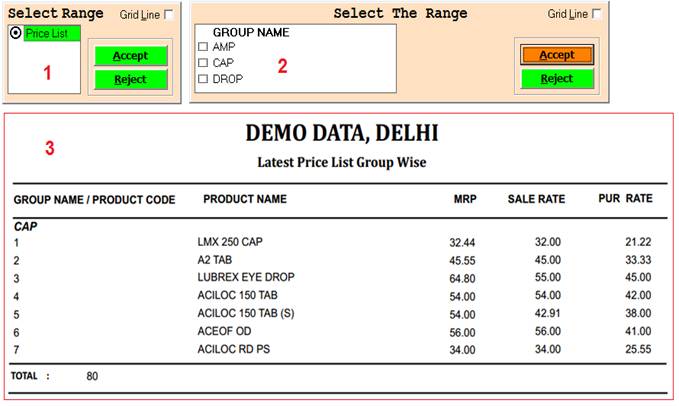
Task: Click the SALE RATE column header
Action: pyautogui.click(x=536, y=200)
